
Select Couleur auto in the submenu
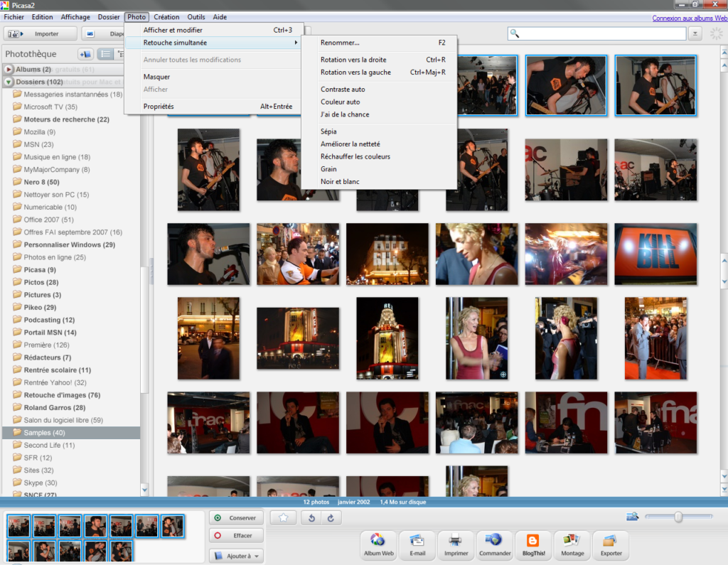tap(379, 102)
